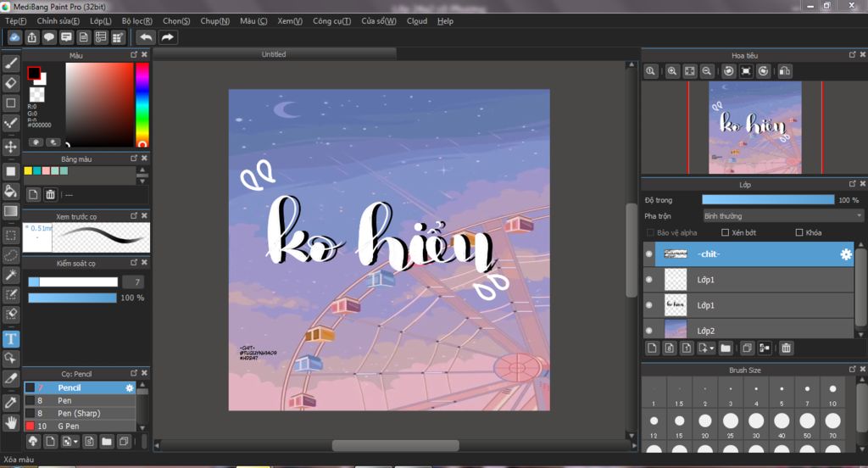This screenshot has width=868, height=468.
Task: Toggle the Bảo vệ alpha checkbox
Action: coord(650,232)
